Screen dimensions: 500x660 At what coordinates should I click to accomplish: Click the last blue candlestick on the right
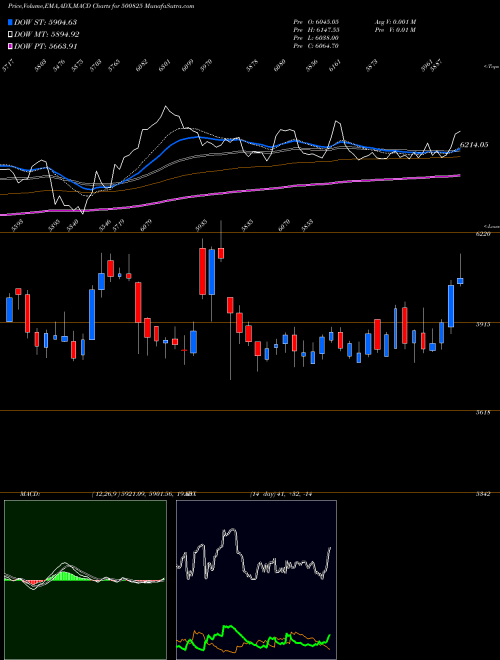[x=460, y=281]
